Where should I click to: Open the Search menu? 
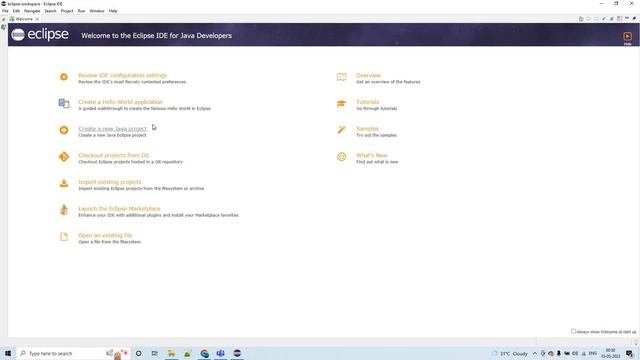(x=51, y=11)
